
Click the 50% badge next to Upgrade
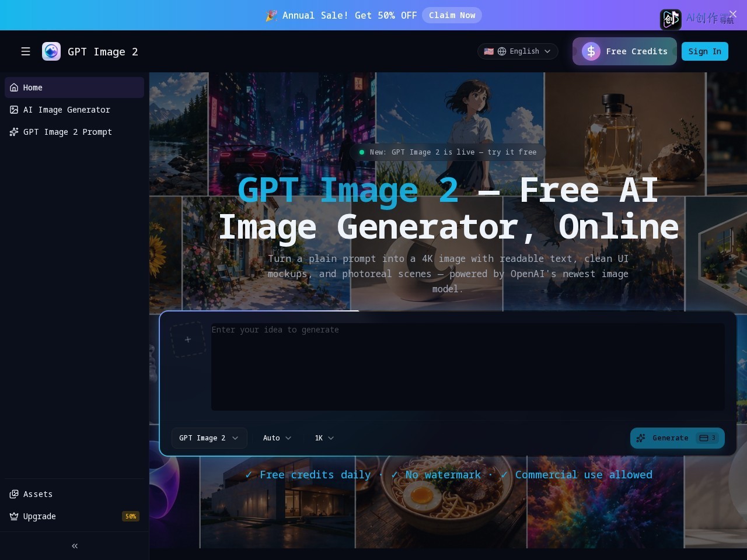pyautogui.click(x=131, y=516)
